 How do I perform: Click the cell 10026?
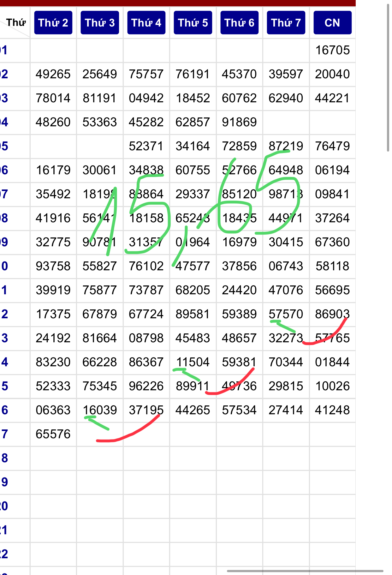(332, 386)
